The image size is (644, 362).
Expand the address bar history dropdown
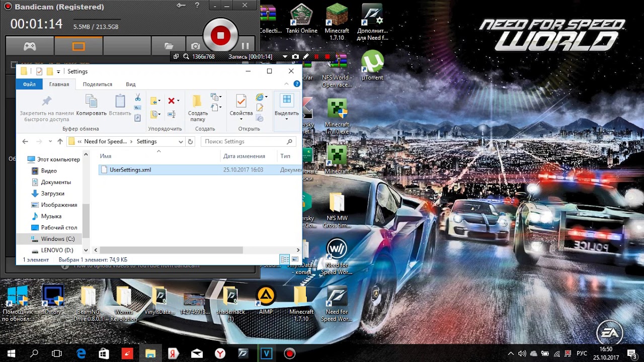pyautogui.click(x=181, y=142)
